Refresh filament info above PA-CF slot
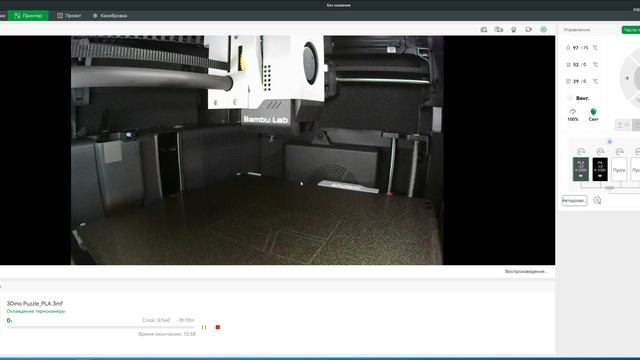The image size is (640, 360). point(600,152)
